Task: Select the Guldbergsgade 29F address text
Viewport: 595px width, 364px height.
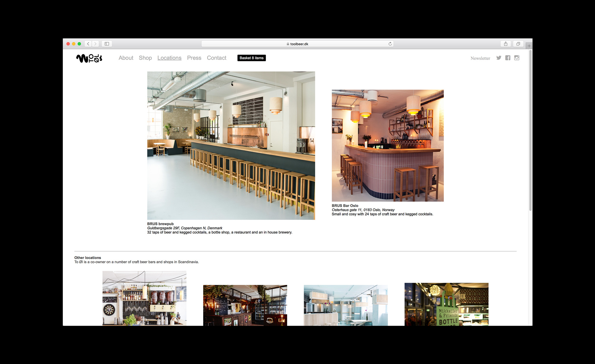Action: tap(185, 228)
